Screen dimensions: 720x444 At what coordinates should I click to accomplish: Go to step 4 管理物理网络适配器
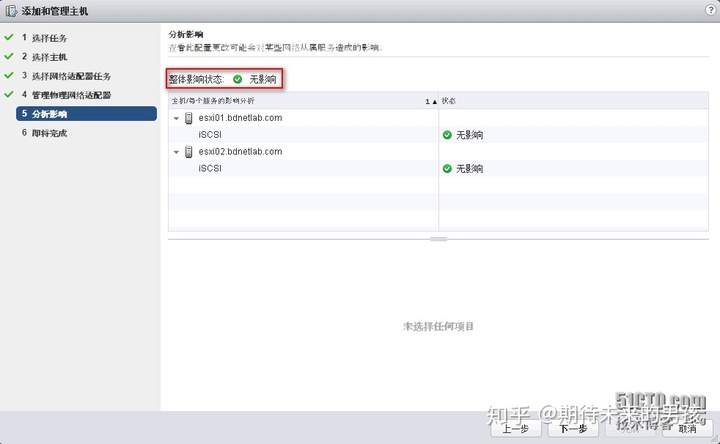(x=66, y=95)
